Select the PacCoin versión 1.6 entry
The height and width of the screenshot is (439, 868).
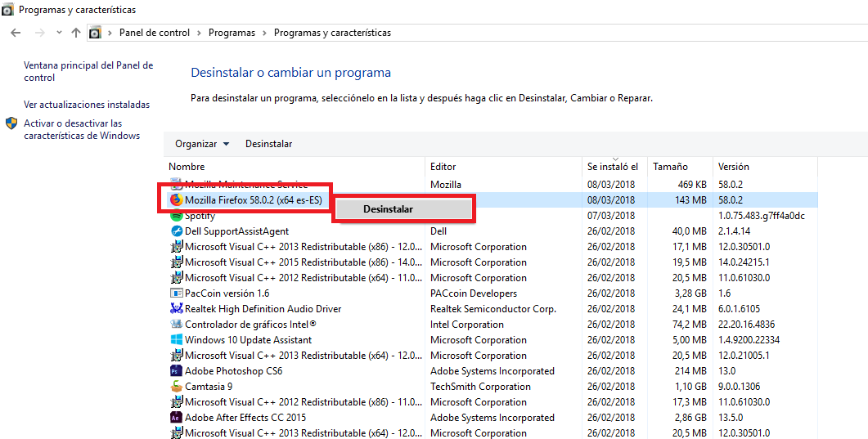coord(227,293)
